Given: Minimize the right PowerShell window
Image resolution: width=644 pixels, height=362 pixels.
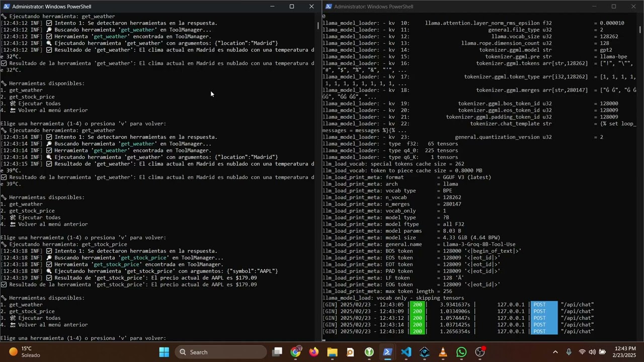Looking at the screenshot, I should click(594, 7).
